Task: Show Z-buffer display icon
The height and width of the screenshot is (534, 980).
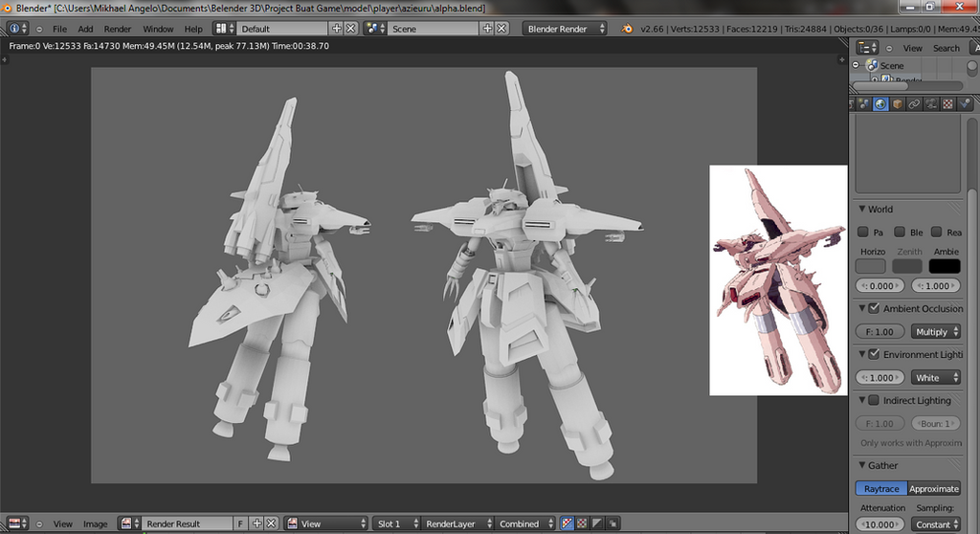Action: coord(612,523)
